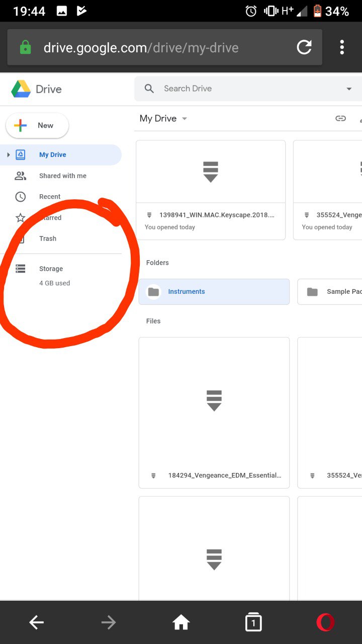Click the Instruments folder icon
Image resolution: width=362 pixels, height=644 pixels.
tap(153, 292)
